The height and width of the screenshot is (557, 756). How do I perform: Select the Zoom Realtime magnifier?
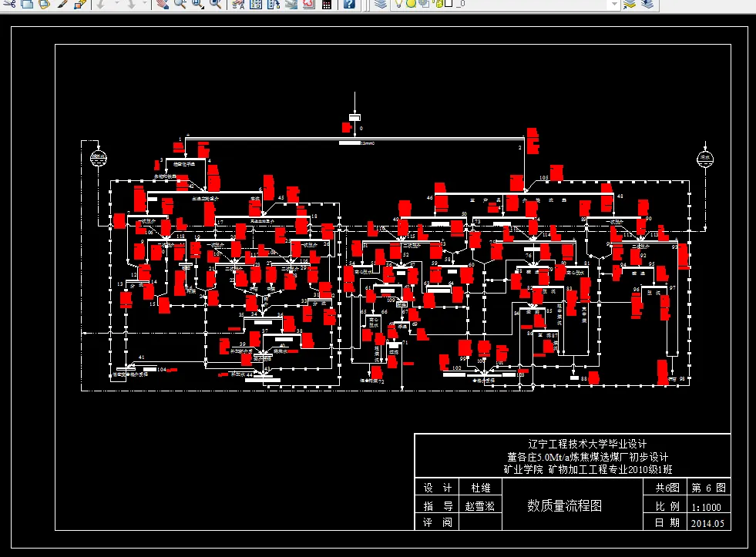click(180, 4)
